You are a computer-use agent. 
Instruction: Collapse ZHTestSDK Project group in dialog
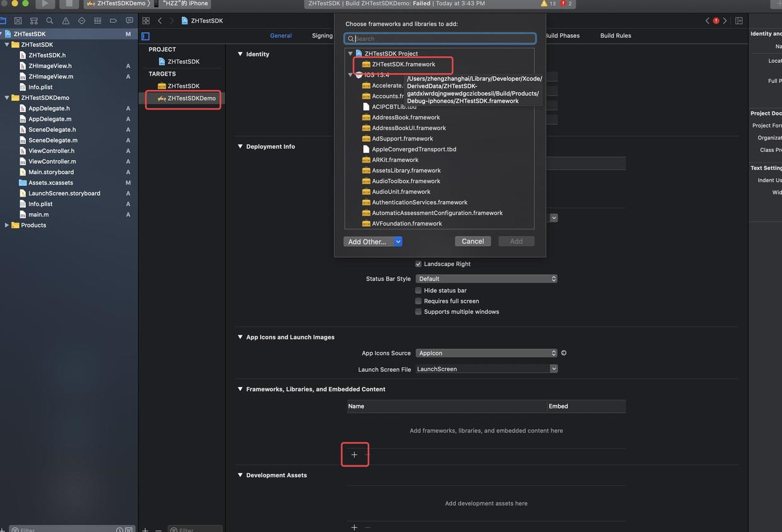tap(351, 54)
